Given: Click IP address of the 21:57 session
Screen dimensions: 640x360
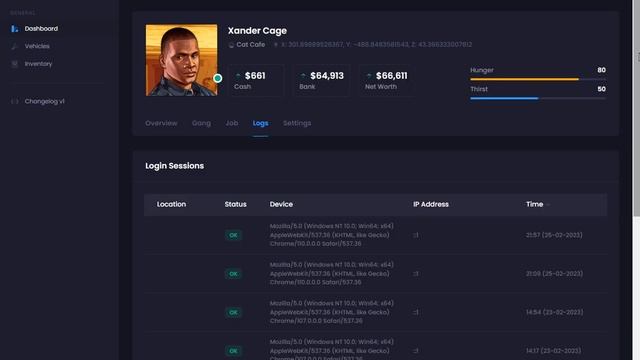Looking at the screenshot, I should click(x=416, y=235).
